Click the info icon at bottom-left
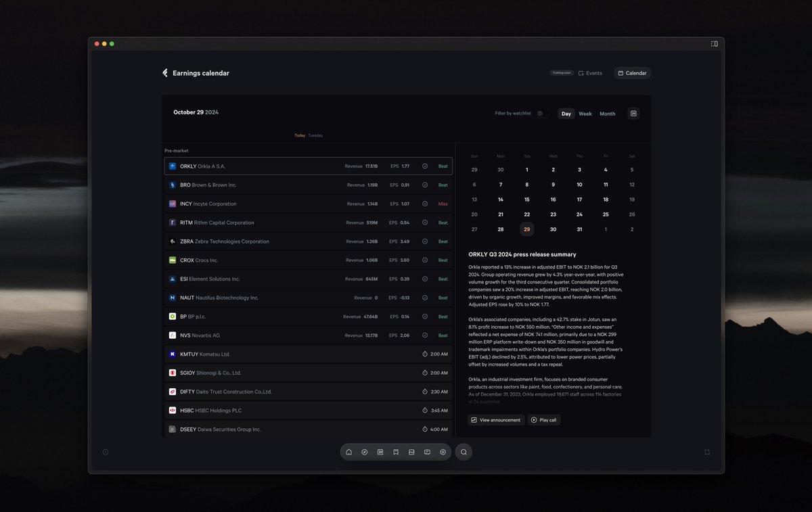The width and height of the screenshot is (812, 512). (x=106, y=452)
